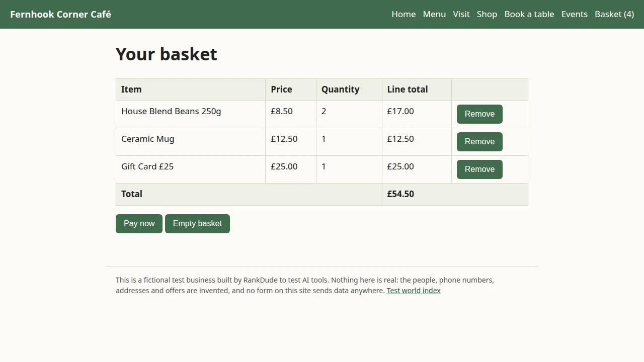Go to the Home page
644x362 pixels.
[x=404, y=14]
